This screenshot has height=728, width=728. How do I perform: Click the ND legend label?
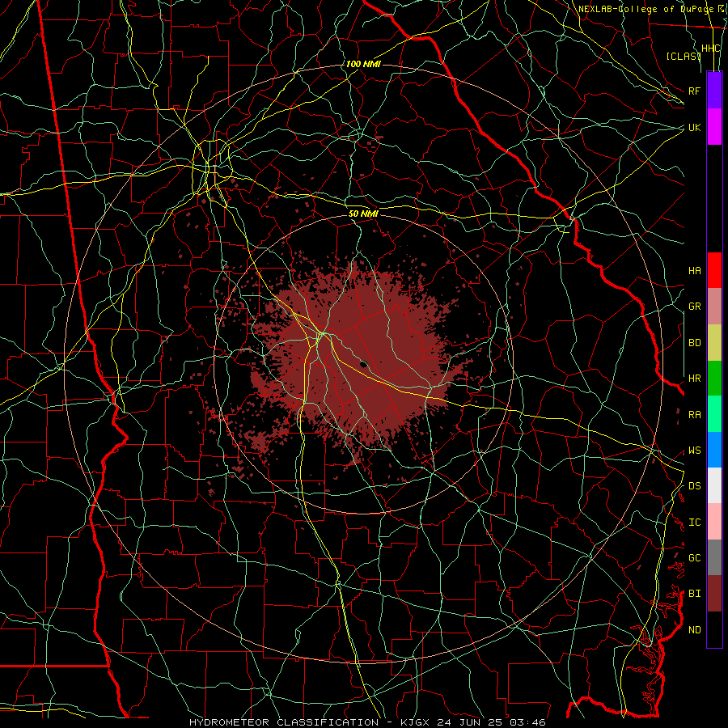click(x=694, y=630)
